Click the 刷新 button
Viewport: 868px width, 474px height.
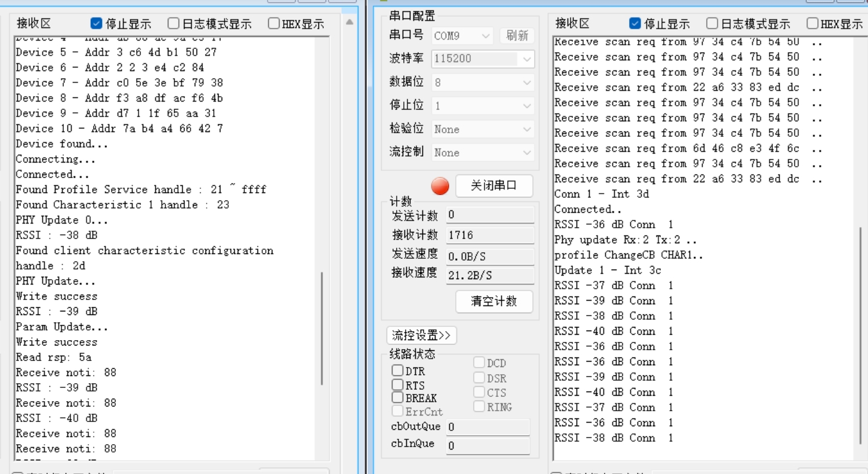pos(517,35)
